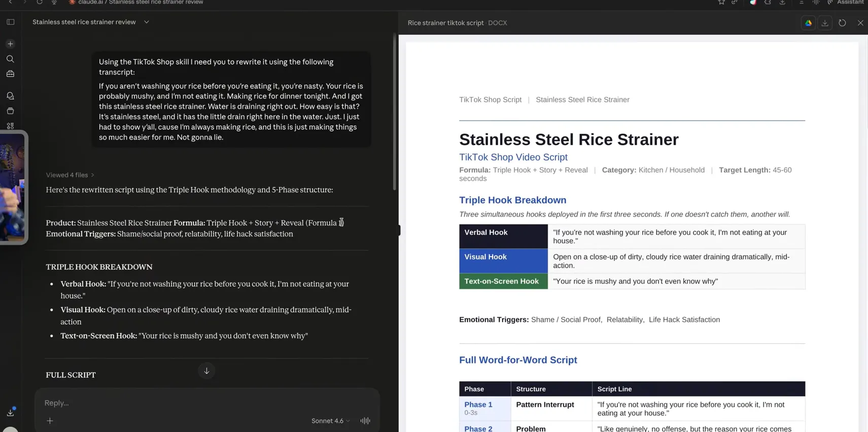This screenshot has height=432, width=868.
Task: Open the Google Drive icon in document header
Action: 808,23
